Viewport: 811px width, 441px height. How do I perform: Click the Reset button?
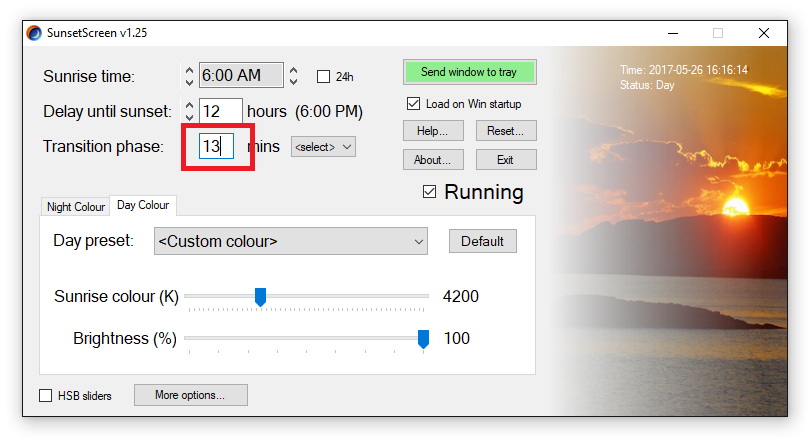pos(506,131)
